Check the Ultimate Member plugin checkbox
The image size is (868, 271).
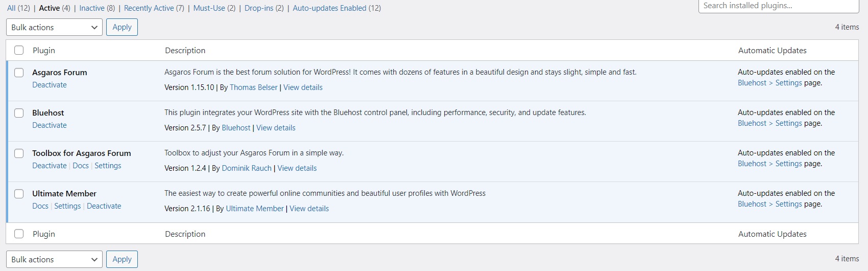point(19,194)
